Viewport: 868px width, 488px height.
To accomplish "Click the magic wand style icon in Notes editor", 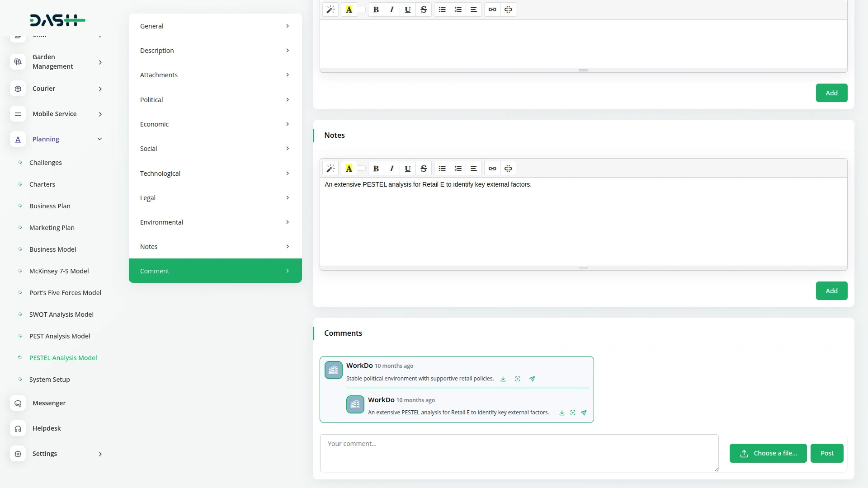I will [330, 169].
